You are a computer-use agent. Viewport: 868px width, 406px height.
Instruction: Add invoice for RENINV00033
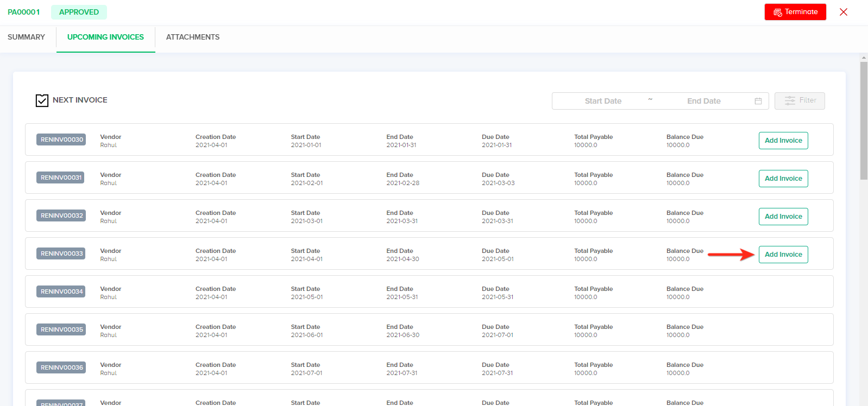pos(783,255)
